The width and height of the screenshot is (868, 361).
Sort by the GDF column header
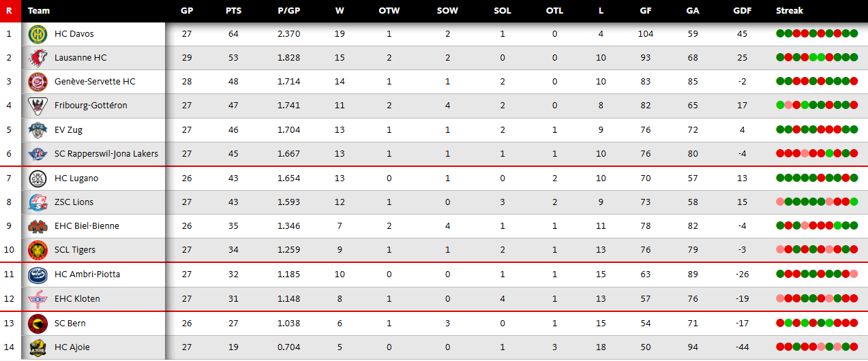(742, 11)
